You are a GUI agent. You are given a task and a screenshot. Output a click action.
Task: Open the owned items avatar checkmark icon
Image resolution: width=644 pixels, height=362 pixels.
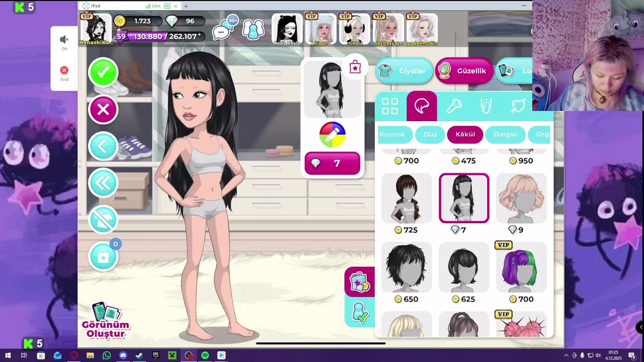pyautogui.click(x=360, y=312)
